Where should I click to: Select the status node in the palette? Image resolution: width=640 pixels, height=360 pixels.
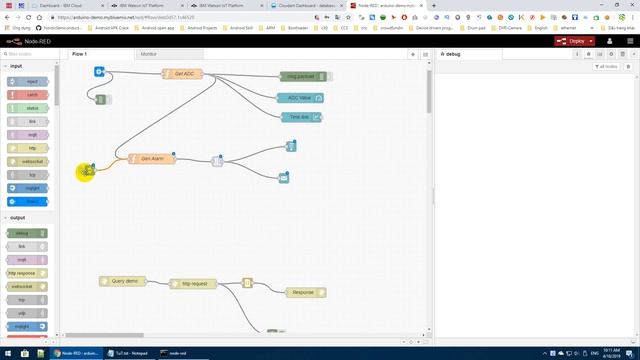click(x=28, y=108)
